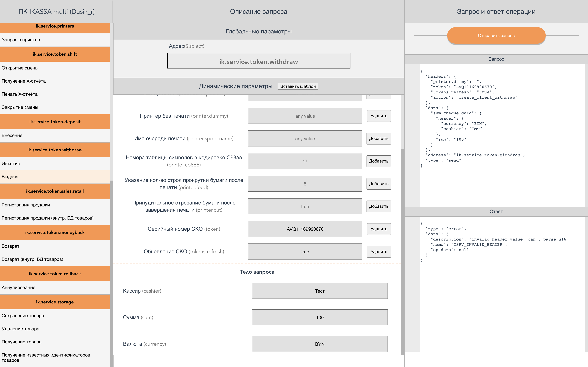Click the Отправить запрос button

coord(496,36)
